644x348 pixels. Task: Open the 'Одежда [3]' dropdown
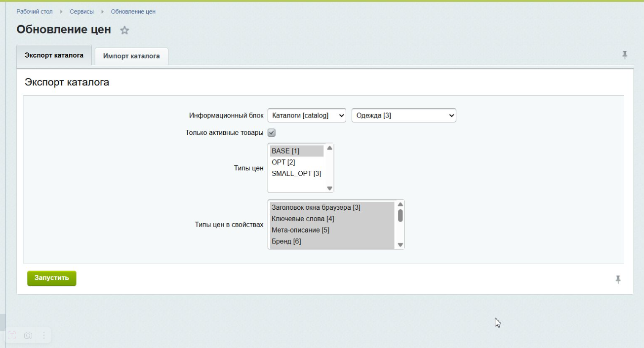(403, 115)
